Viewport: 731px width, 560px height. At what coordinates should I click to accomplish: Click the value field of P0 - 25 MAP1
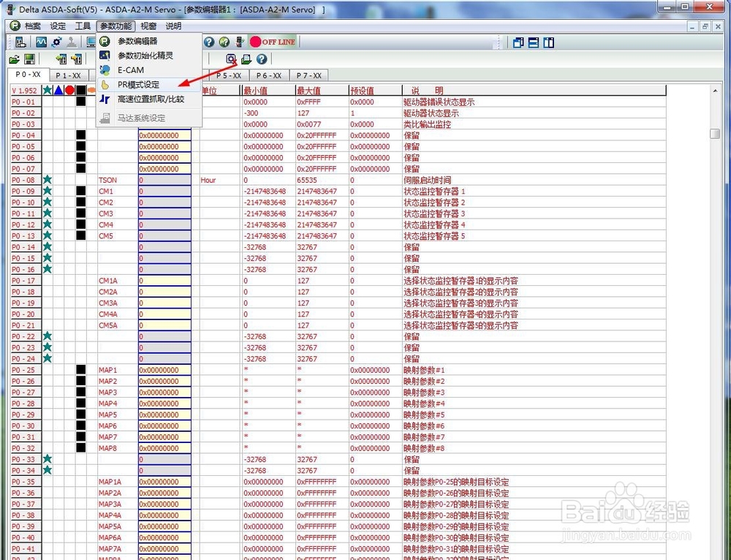point(164,370)
